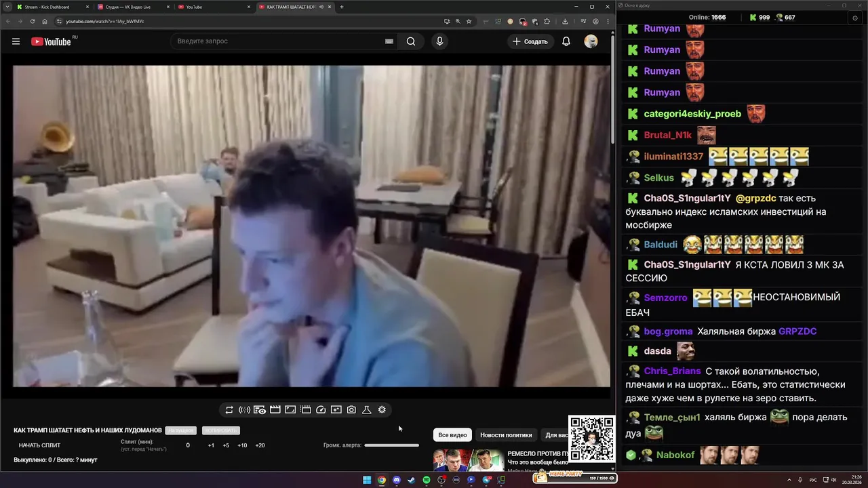Click the На аукцион button
Image resolution: width=868 pixels, height=488 pixels.
pyautogui.click(x=181, y=430)
